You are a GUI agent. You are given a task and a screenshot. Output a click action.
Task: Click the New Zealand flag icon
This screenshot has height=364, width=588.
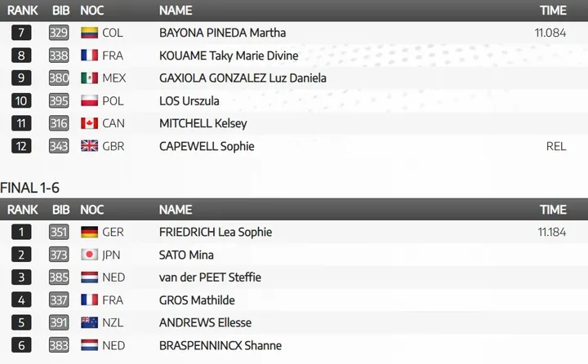click(90, 322)
